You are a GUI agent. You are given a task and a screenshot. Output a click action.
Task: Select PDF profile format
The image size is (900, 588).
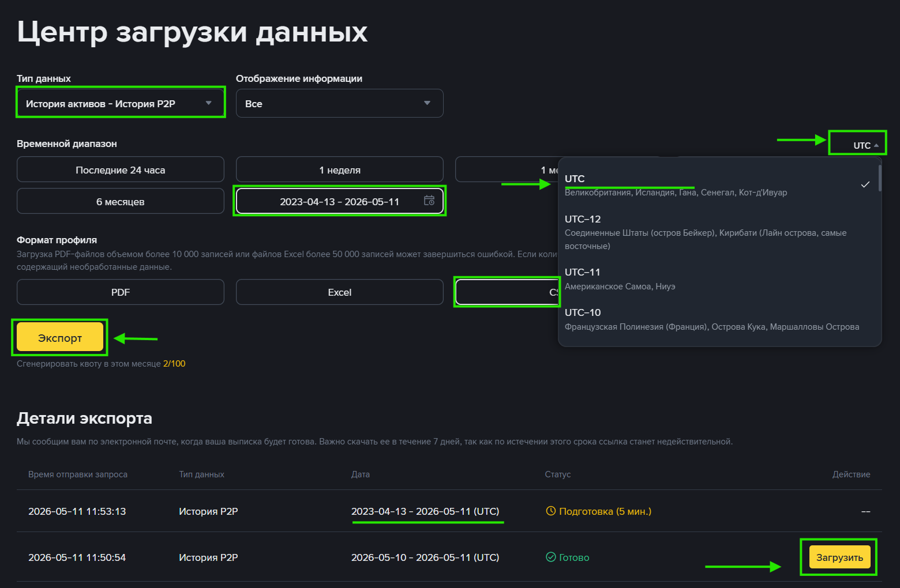tap(121, 292)
